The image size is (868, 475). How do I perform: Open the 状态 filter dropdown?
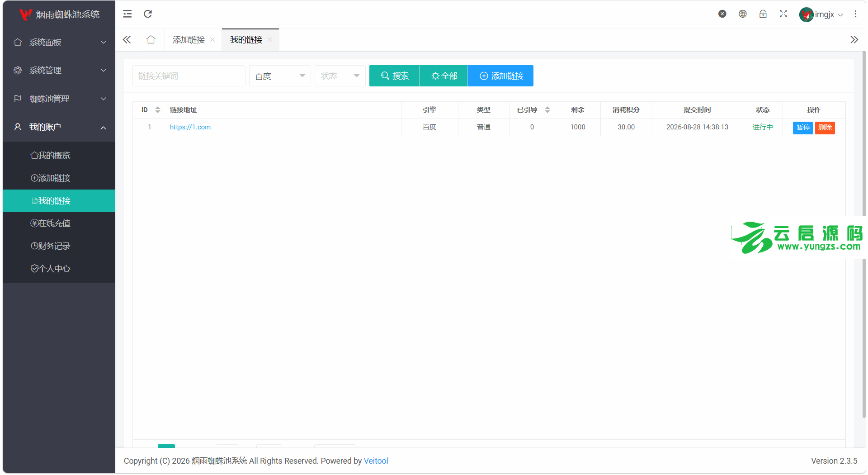tap(340, 76)
